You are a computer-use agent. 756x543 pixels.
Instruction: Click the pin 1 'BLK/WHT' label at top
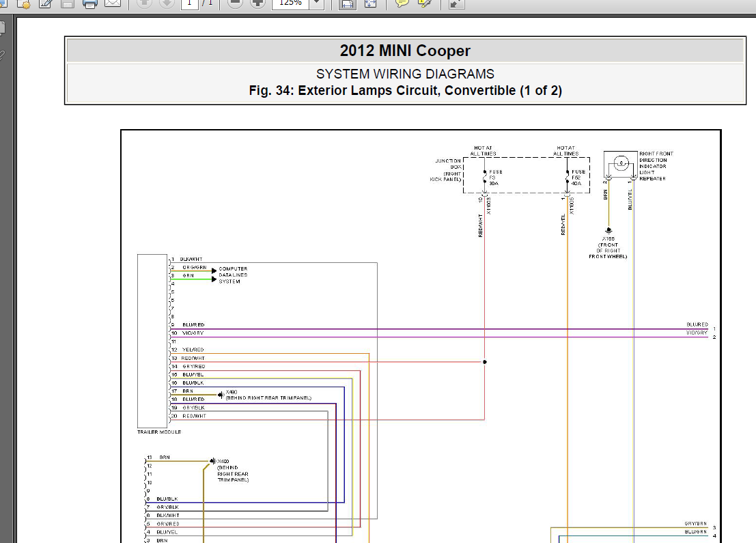click(191, 259)
